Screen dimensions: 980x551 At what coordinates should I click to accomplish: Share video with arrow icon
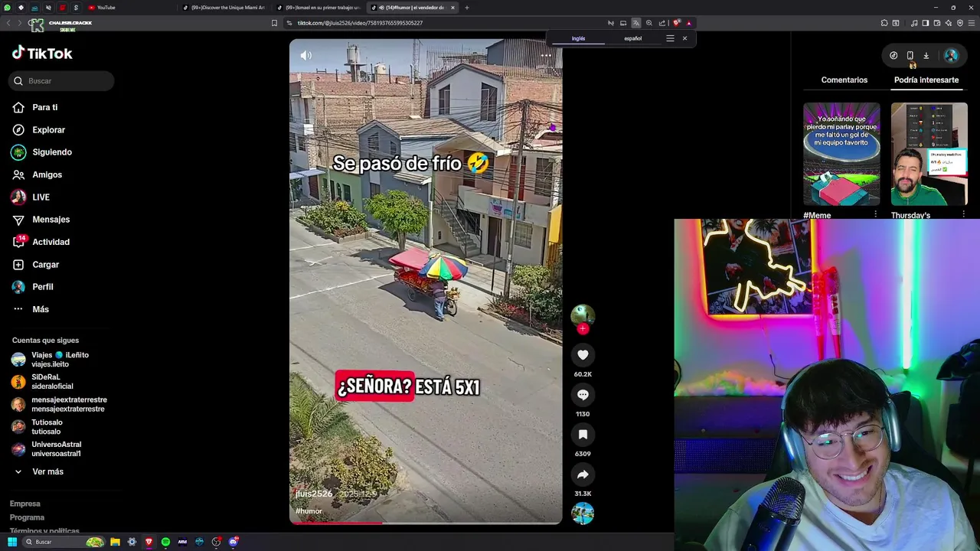583,474
